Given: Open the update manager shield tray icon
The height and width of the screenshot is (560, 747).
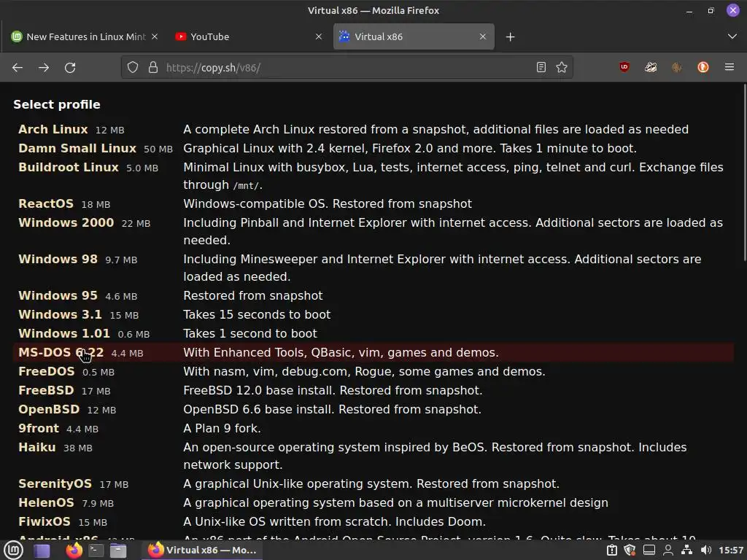Looking at the screenshot, I should [x=630, y=551].
